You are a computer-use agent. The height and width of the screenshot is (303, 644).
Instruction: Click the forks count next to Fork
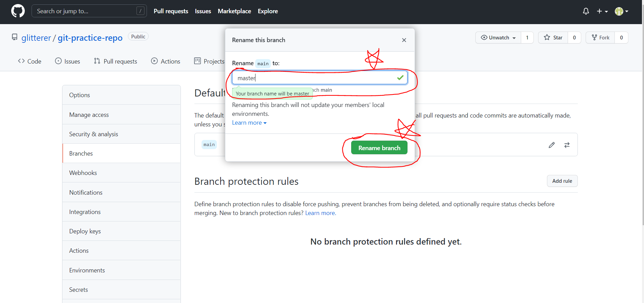pos(621,37)
